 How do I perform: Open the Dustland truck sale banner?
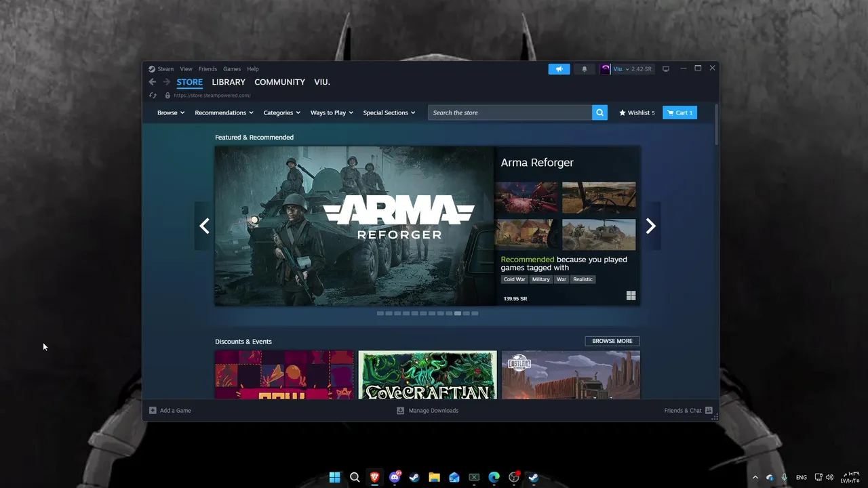[x=570, y=375]
